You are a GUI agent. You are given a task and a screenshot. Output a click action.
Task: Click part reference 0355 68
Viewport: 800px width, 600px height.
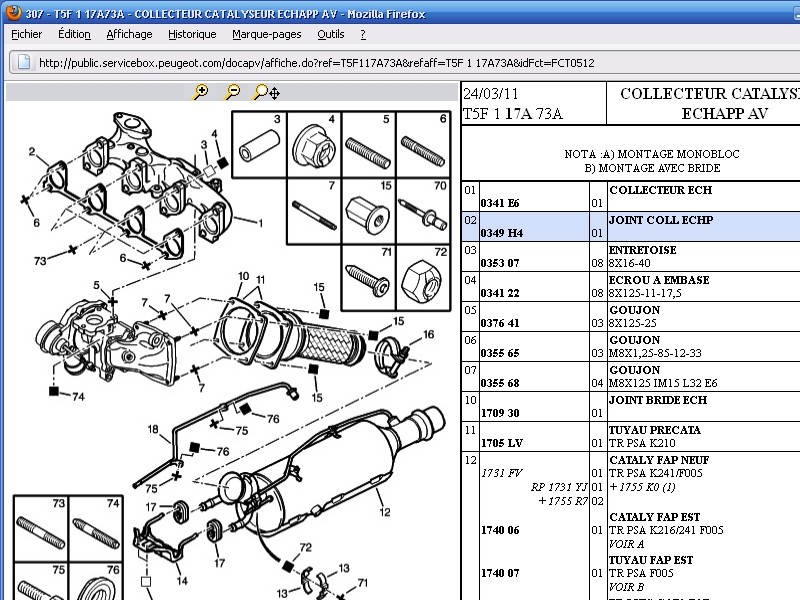500,383
